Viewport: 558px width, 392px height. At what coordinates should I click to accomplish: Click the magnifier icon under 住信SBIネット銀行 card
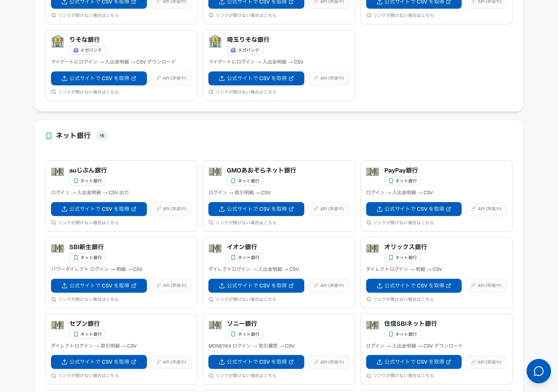click(369, 376)
